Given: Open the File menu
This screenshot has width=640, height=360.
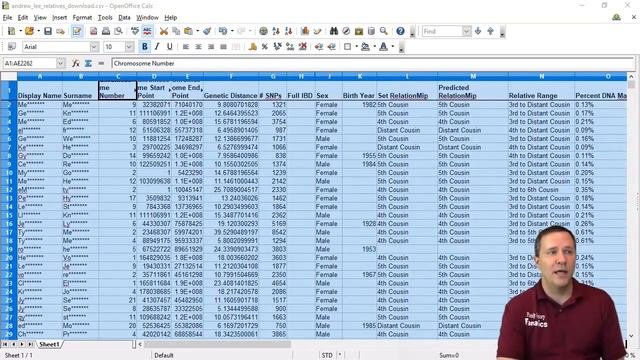Looking at the screenshot, I should (7, 18).
